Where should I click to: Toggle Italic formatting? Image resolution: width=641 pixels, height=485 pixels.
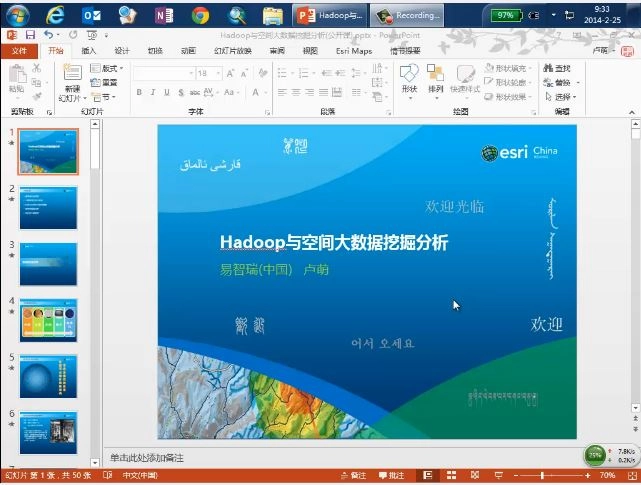(x=152, y=92)
